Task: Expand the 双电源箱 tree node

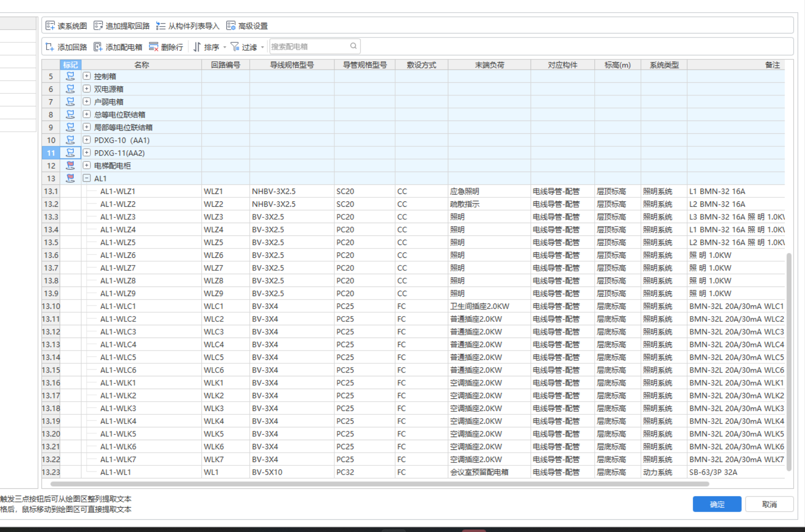Action: [87, 89]
